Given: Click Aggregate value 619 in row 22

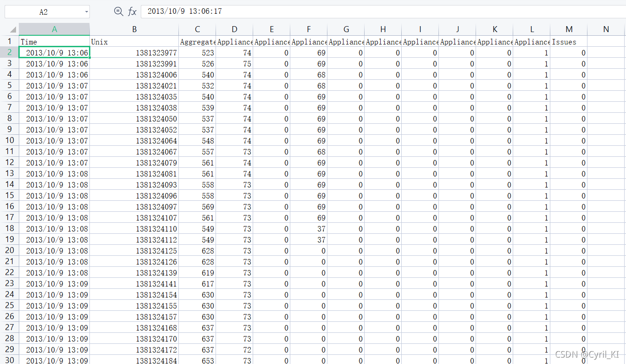Looking at the screenshot, I should [197, 273].
